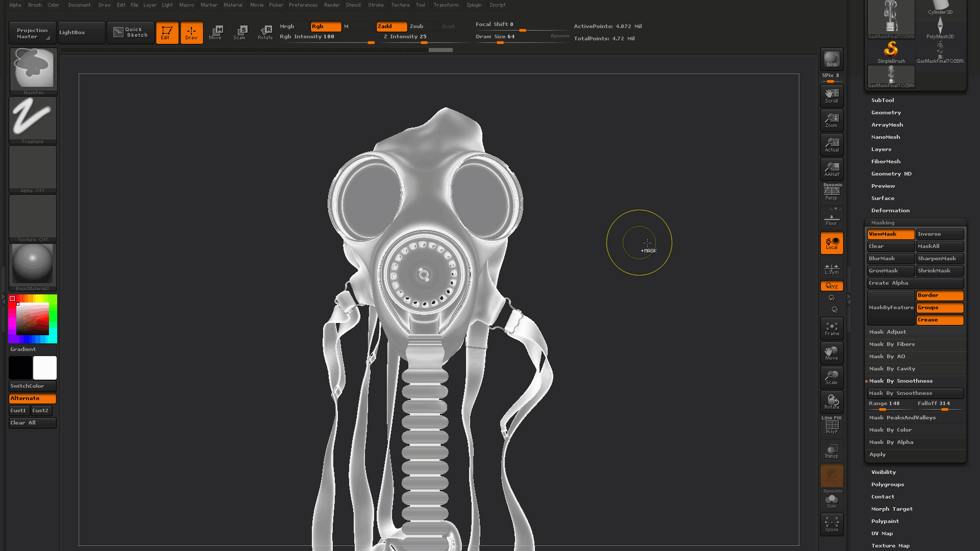Enable the Local transformation toggle
Screen dimensions: 980x551
pos(831,243)
